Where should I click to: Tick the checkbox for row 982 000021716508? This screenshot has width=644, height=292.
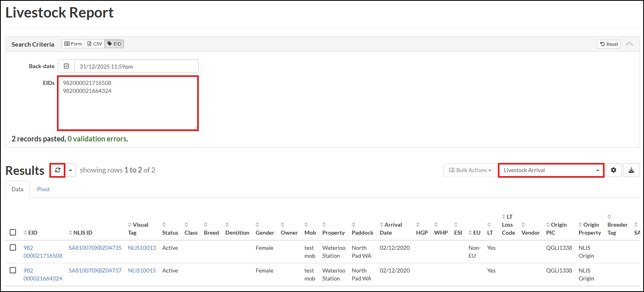coord(13,247)
